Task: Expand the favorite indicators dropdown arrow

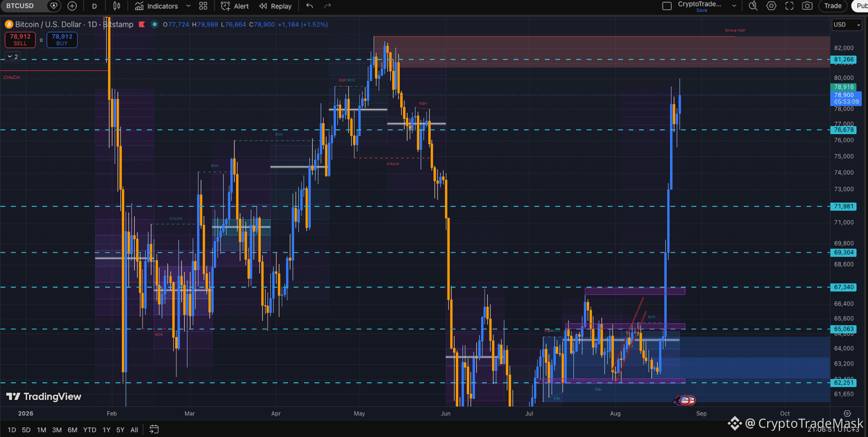Action: [188, 6]
